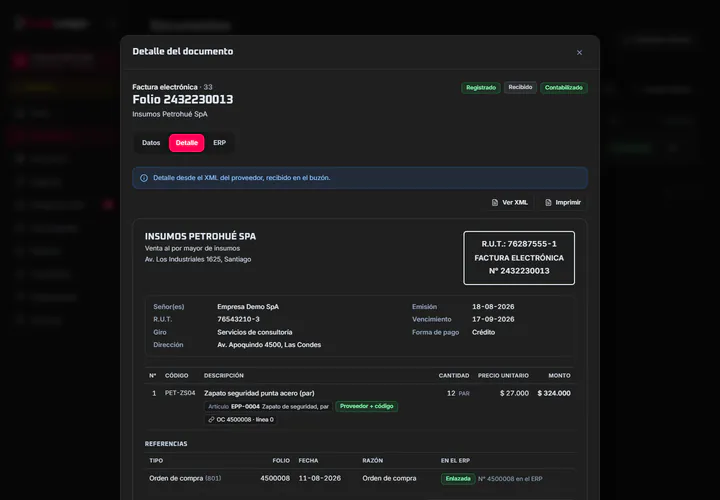Click the INSUMOS PETROHUÉ SPA heading
This screenshot has height=500, width=720.
pos(200,236)
